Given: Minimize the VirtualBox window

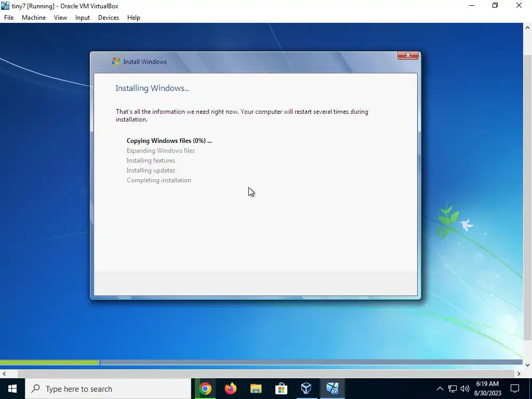Looking at the screenshot, I should click(472, 5).
